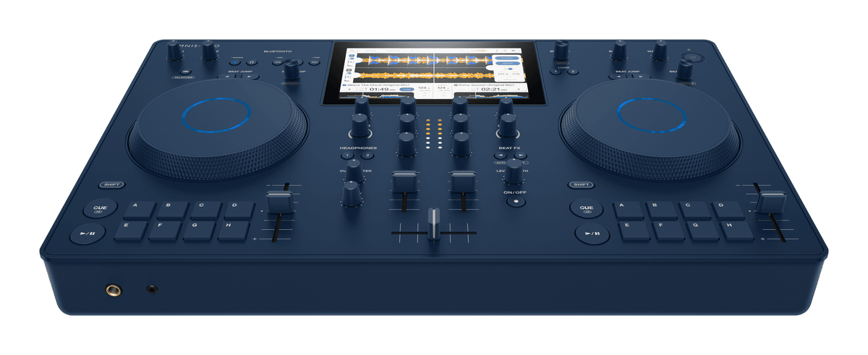Touch the headphones level knob below cue/master

[x=351, y=193]
